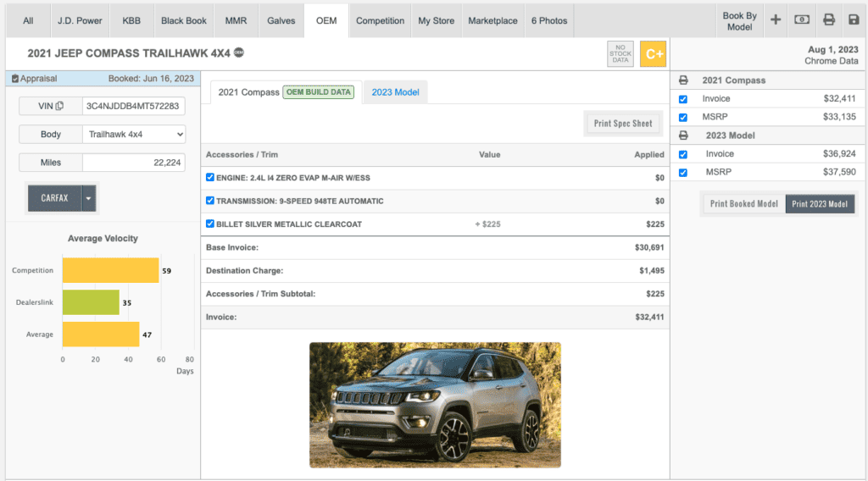This screenshot has width=868, height=481.
Task: Click the save disk icon
Action: (x=854, y=20)
